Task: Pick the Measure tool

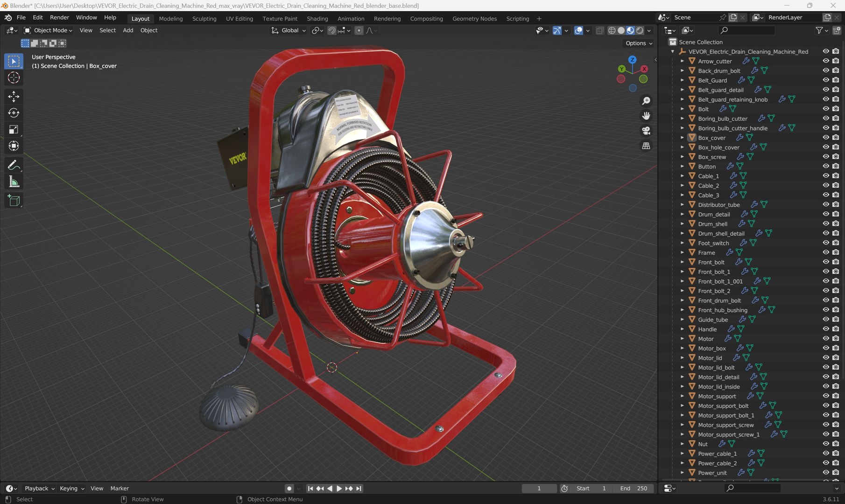Action: tap(14, 182)
